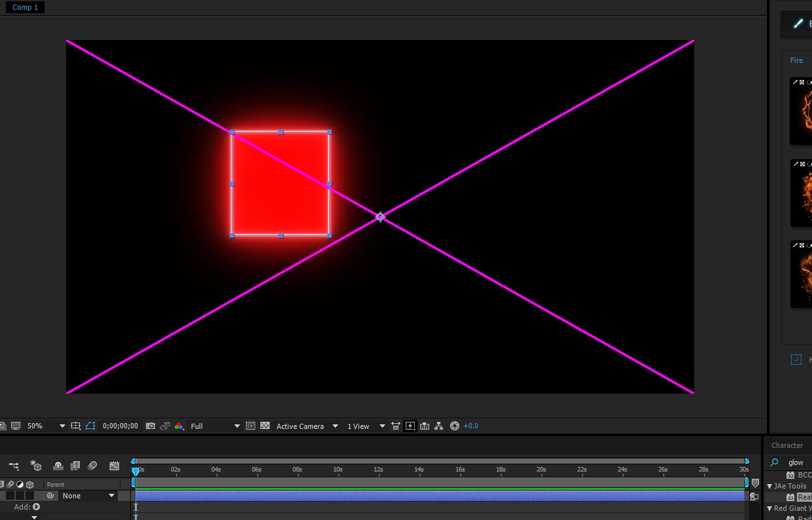
Task: Toggle draft 3D icon in timeline
Action: pyautogui.click(x=36, y=466)
